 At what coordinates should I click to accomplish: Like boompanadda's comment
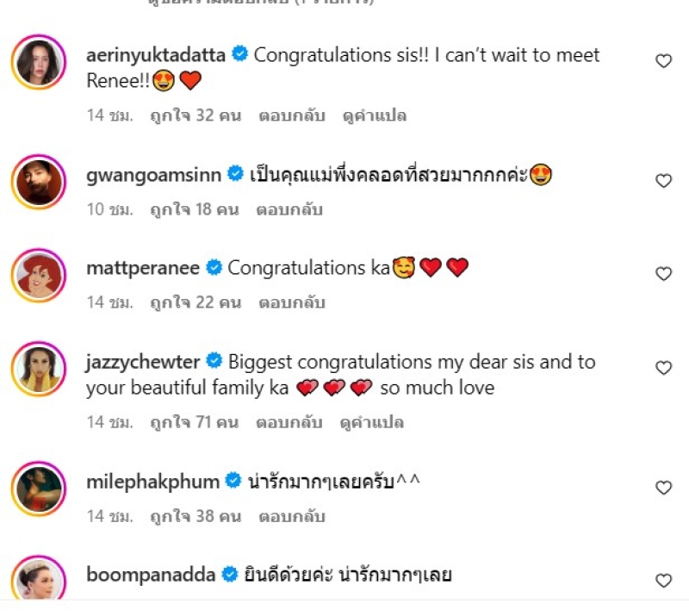point(663,581)
